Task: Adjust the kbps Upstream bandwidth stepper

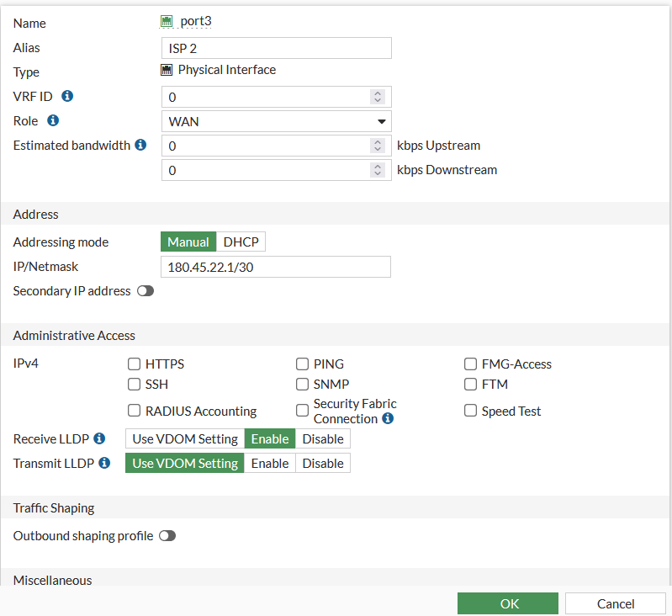Action: 378,146
